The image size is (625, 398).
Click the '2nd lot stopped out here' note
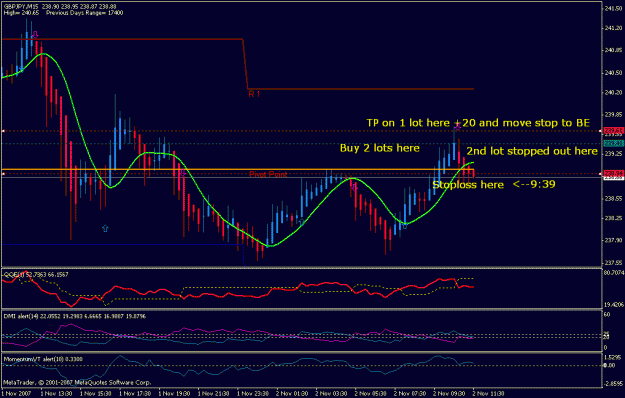coord(532,151)
